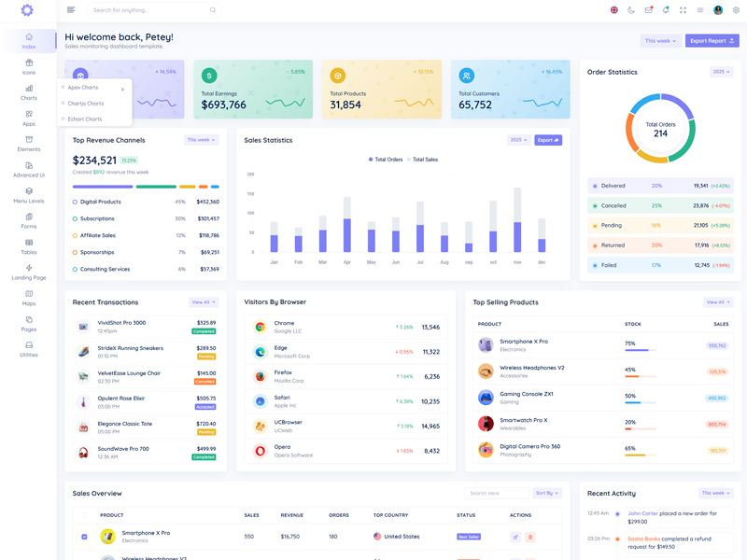This screenshot has width=747, height=560.
Task: Toggle dark mode with the moon icon
Action: point(631,10)
